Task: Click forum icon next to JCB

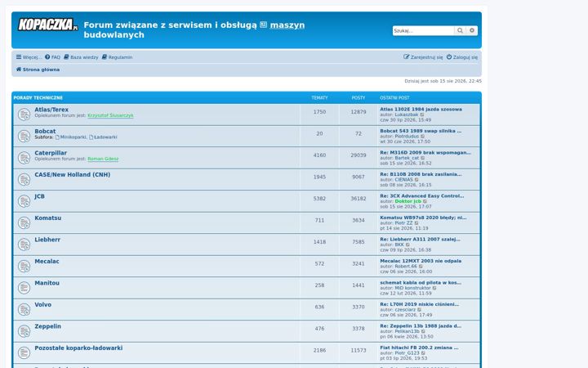Action: (24, 201)
